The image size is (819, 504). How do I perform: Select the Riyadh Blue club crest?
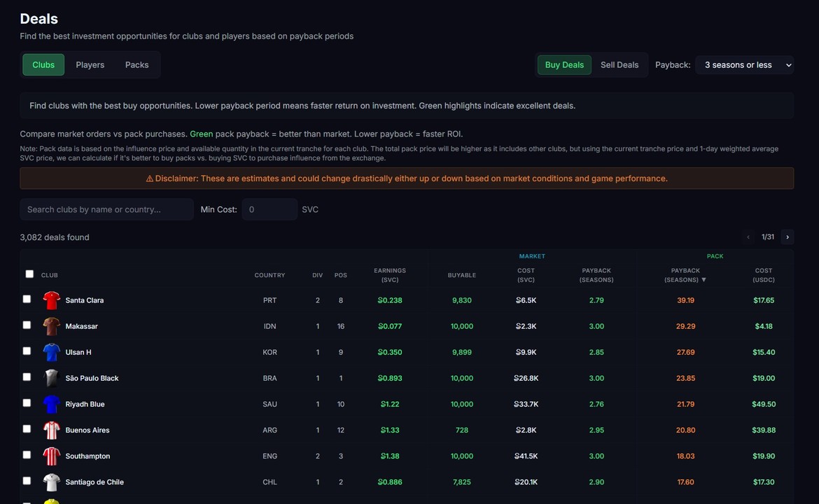click(x=51, y=403)
